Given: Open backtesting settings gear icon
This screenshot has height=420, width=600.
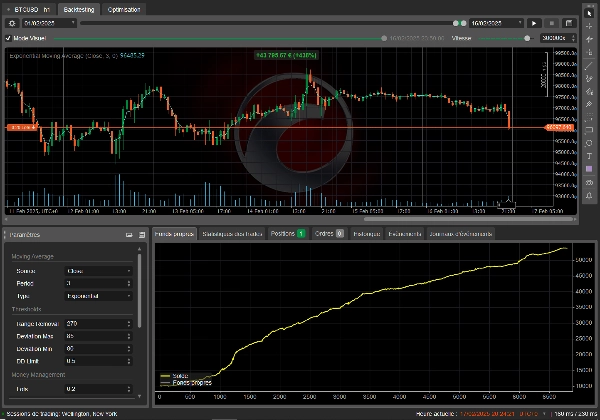Looking at the screenshot, I should 12,23.
